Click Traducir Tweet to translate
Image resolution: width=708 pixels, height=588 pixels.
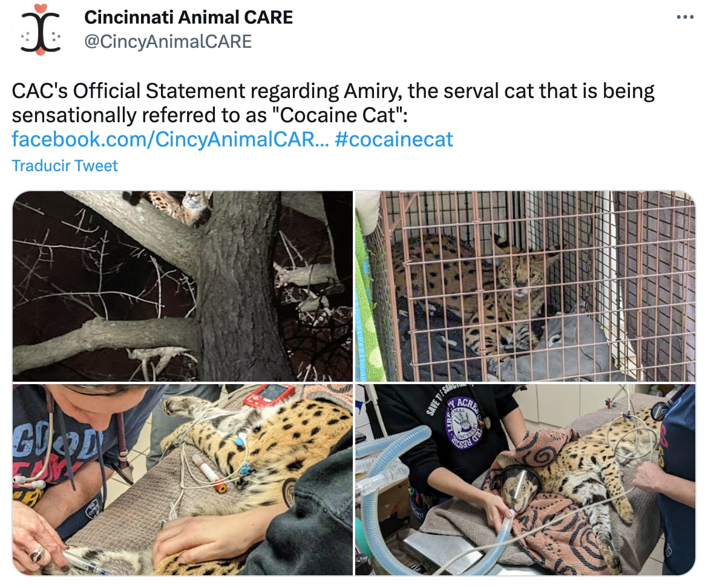(x=65, y=166)
